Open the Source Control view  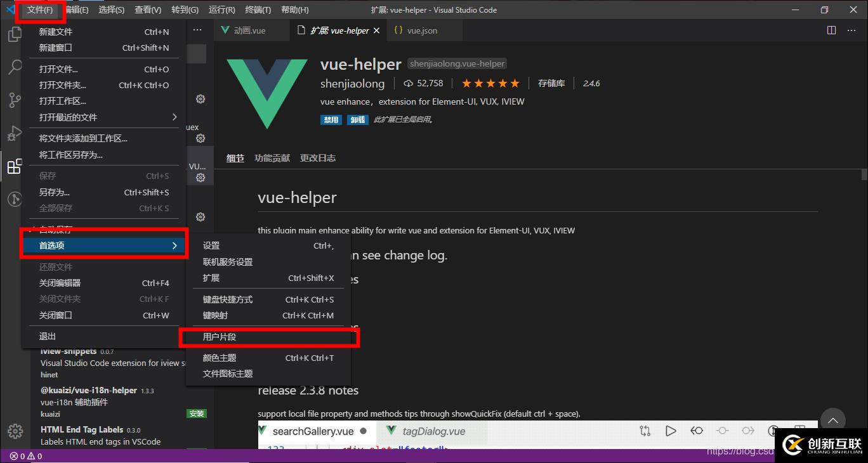point(15,100)
